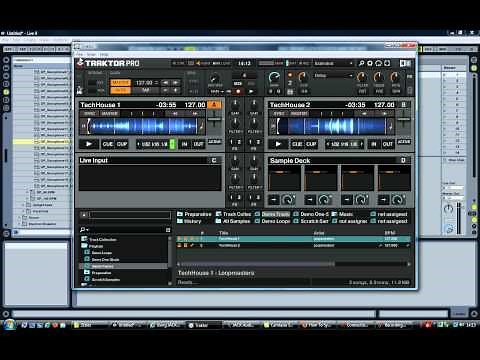This screenshot has height=360, width=480.
Task: Open the Extended layout dropdown
Action: click(x=333, y=63)
